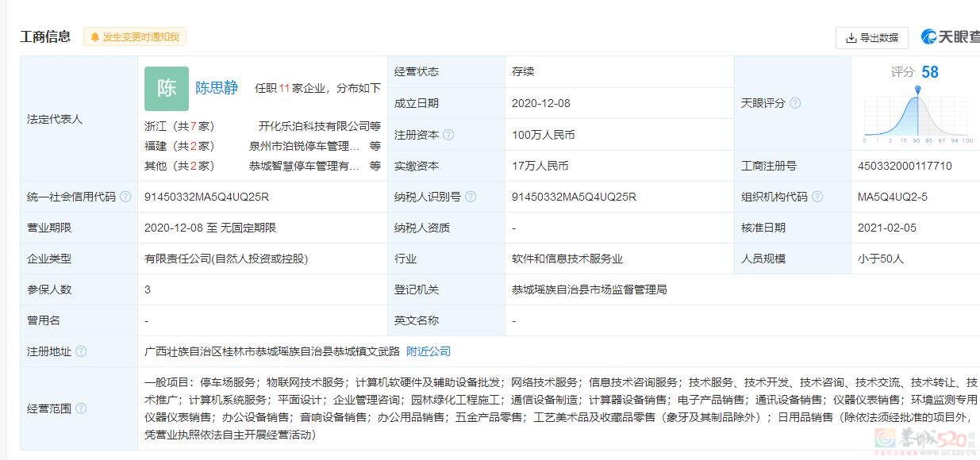Click company type 有限责任公司 value

pos(226,259)
